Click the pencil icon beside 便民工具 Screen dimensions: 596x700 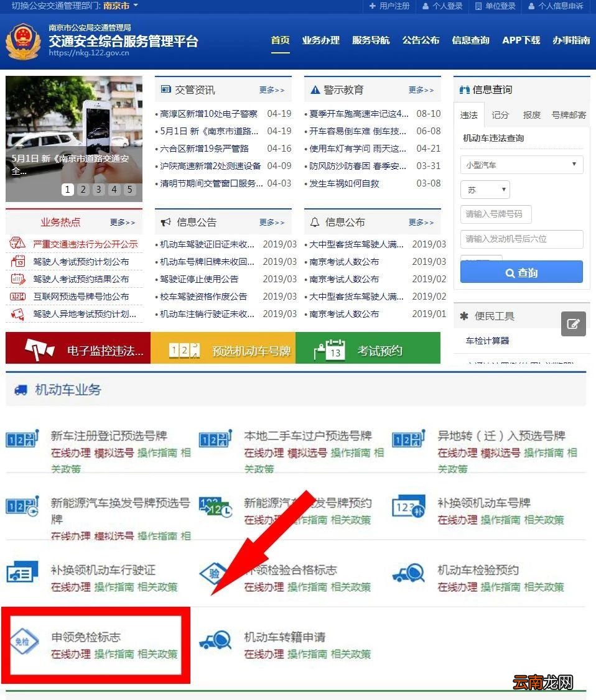coord(573,324)
